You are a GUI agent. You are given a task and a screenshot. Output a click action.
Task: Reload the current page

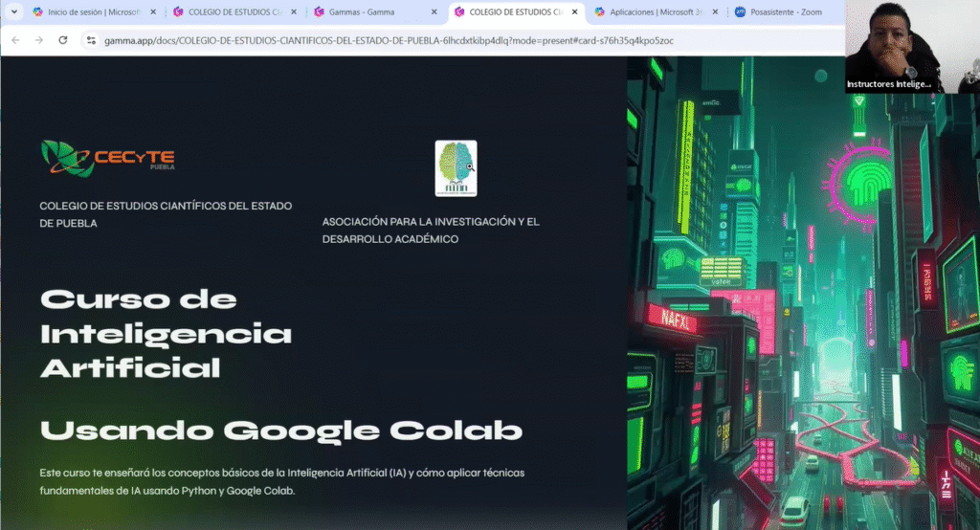pos(63,40)
